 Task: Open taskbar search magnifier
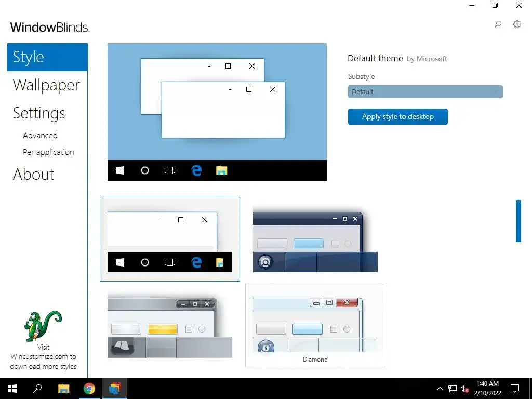pos(37,389)
